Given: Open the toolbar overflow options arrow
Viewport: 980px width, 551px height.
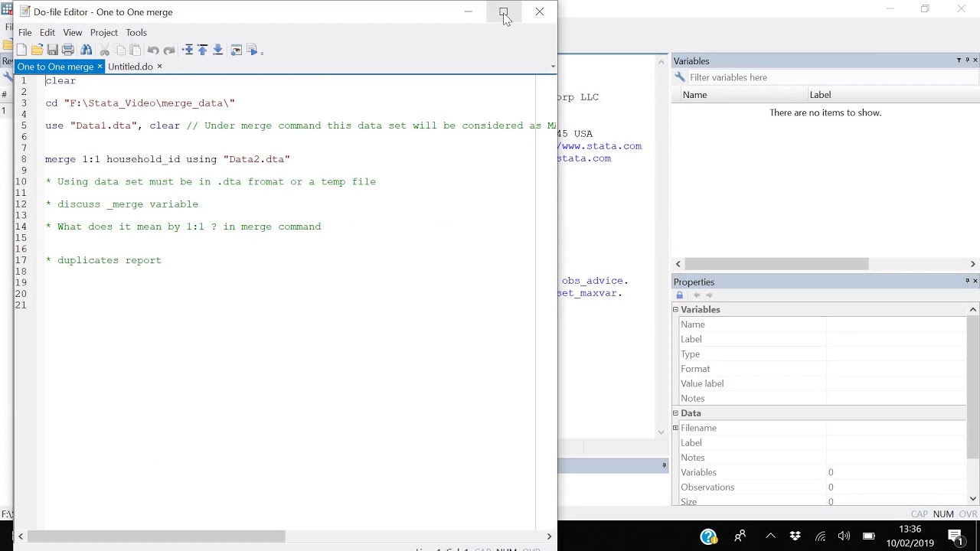Looking at the screenshot, I should coord(262,51).
